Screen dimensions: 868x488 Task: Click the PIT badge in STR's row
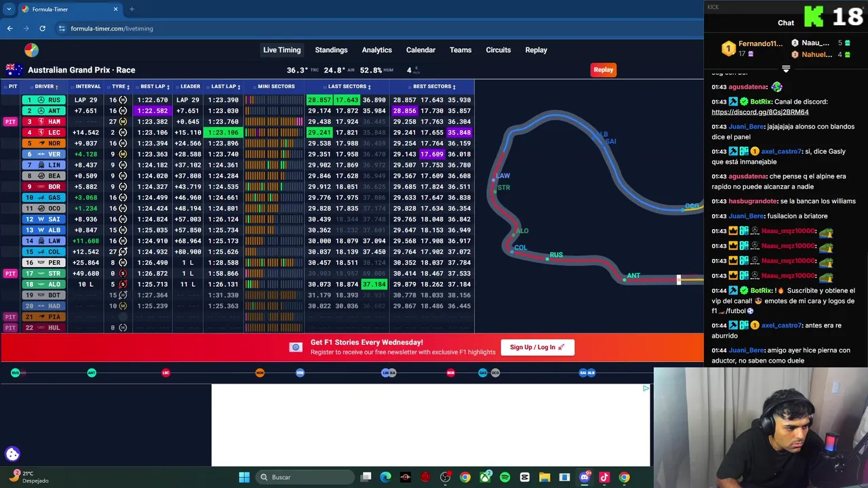point(10,274)
